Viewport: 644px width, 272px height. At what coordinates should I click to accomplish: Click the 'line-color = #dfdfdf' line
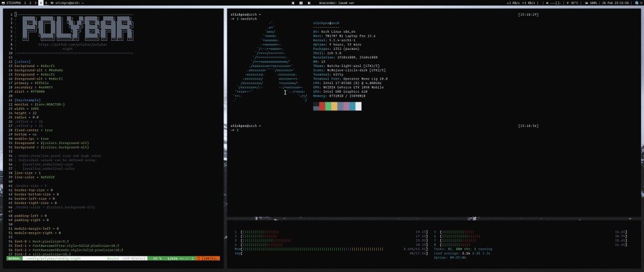(35, 177)
